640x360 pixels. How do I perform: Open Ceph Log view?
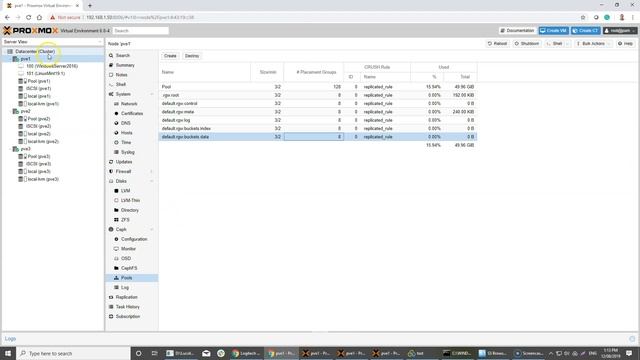pyautogui.click(x=124, y=288)
